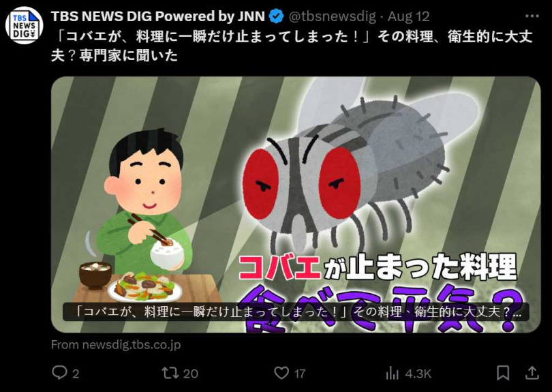Click the TBS NEWS DIG profile avatar
This screenshot has width=552, height=392.
(x=25, y=26)
